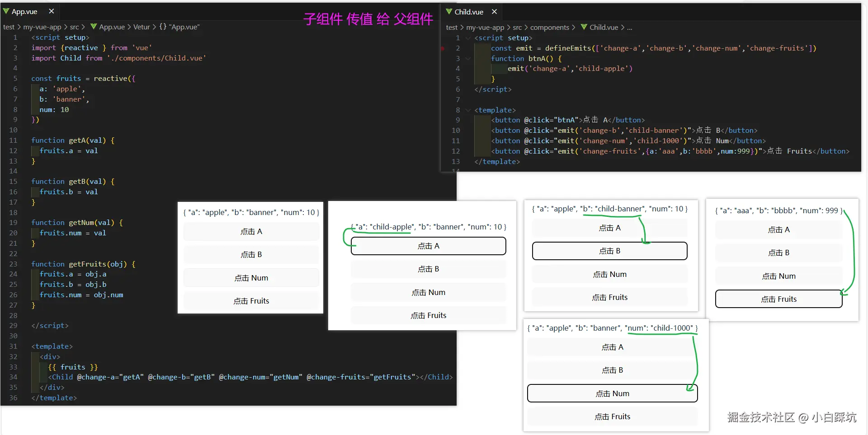The image size is (868, 435).
Task: Click 点击 B in the aaa/bbbb/999 result panel
Action: coord(779,253)
